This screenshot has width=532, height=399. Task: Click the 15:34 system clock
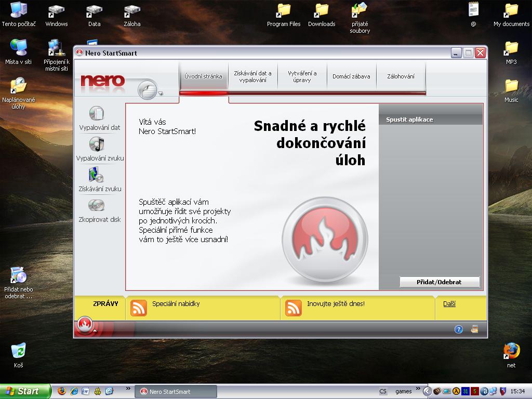pos(518,392)
